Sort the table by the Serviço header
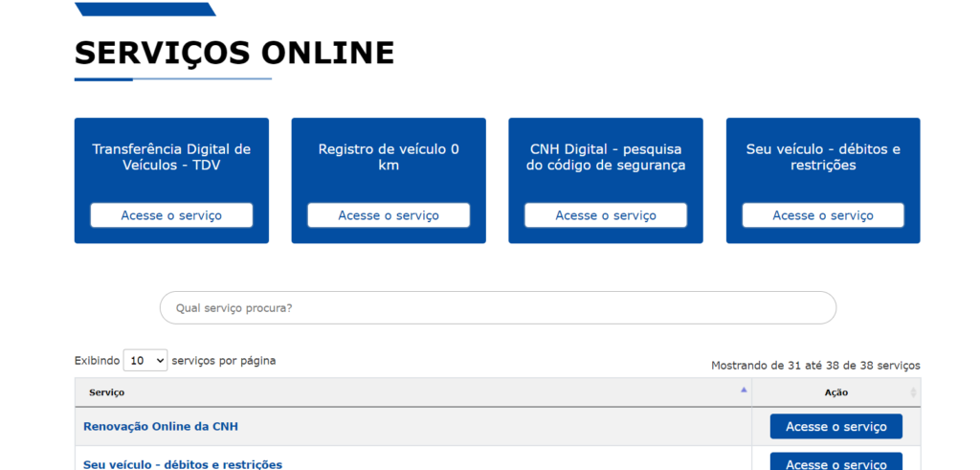Image resolution: width=980 pixels, height=470 pixels. tap(107, 392)
